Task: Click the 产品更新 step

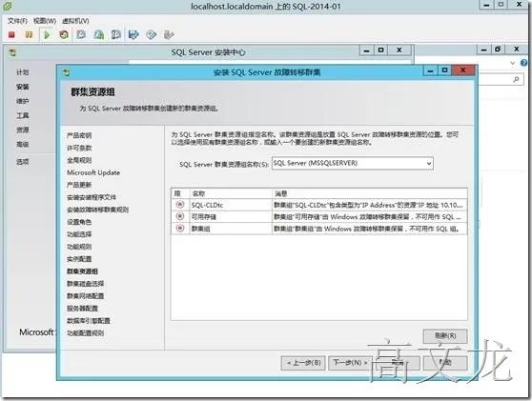Action: pos(79,185)
